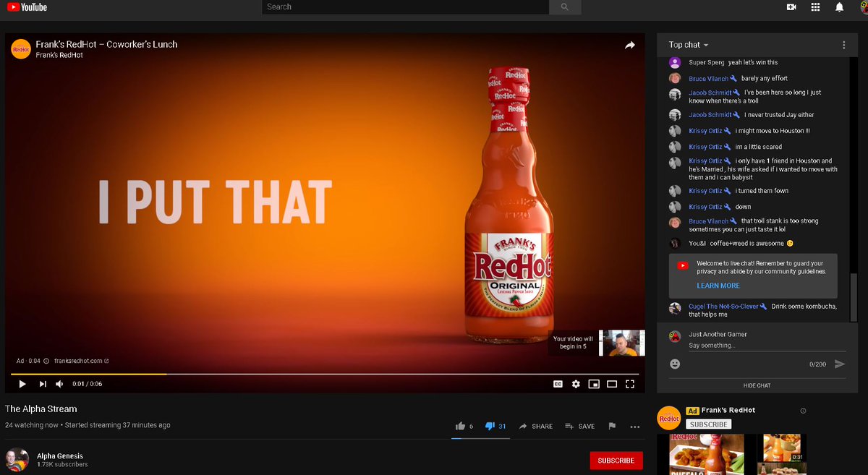This screenshot has height=475, width=868.
Task: Open the notifications bell
Action: point(840,7)
